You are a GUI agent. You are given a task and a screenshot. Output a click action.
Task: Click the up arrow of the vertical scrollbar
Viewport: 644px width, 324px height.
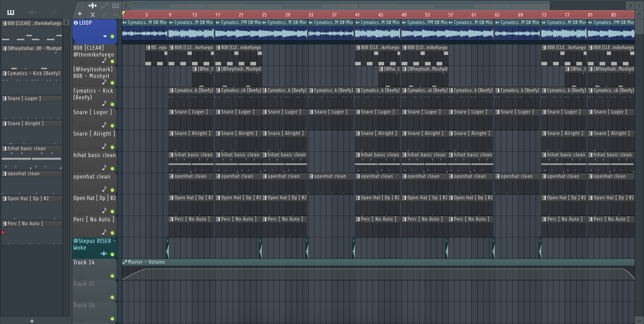pyautogui.click(x=639, y=14)
